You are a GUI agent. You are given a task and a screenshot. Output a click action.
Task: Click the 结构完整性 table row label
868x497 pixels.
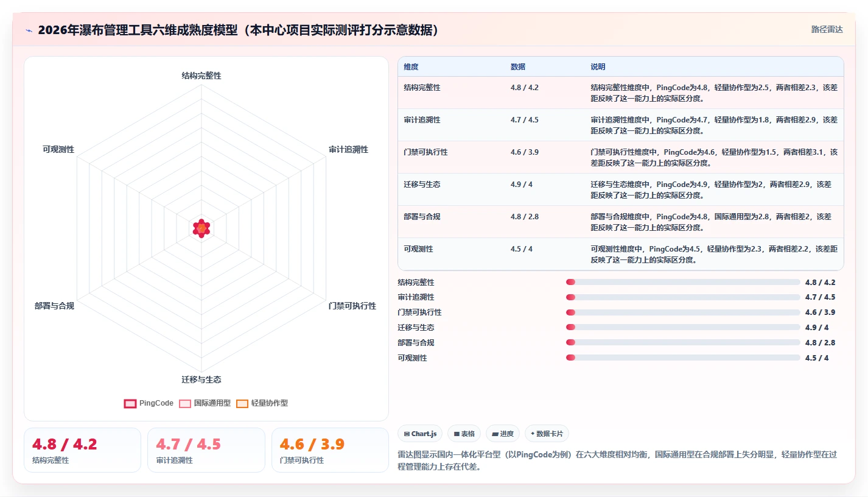click(x=422, y=88)
